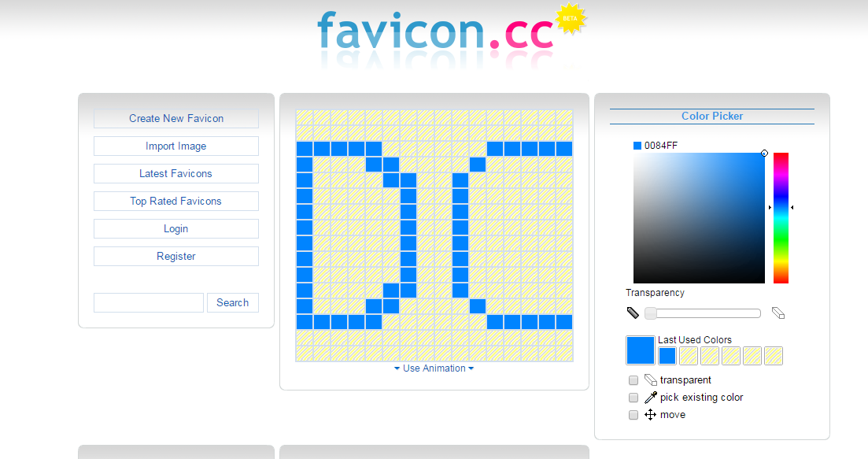Click the Transparency label
Screen dimensions: 868x459
(x=655, y=293)
